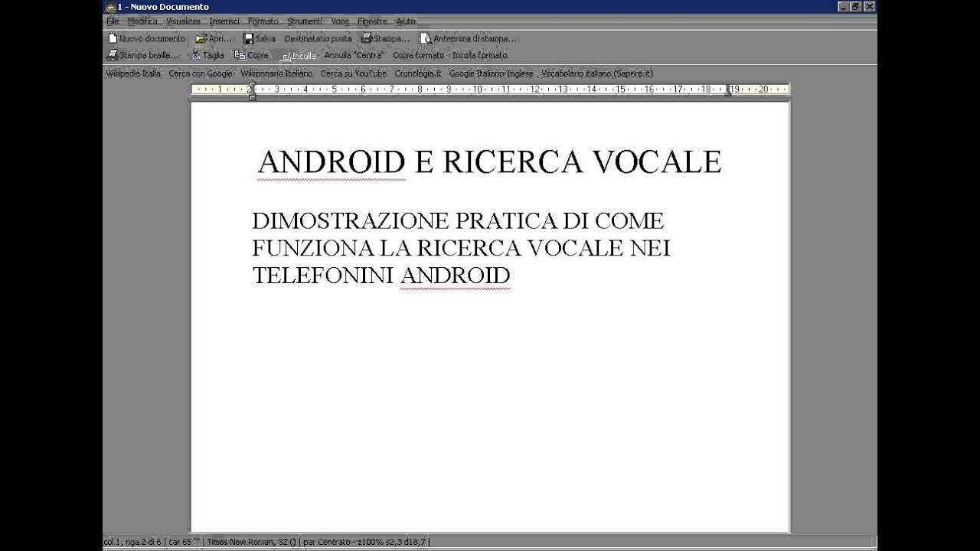Click the ruler at the 10 cm mark
The image size is (980, 551).
[478, 90]
